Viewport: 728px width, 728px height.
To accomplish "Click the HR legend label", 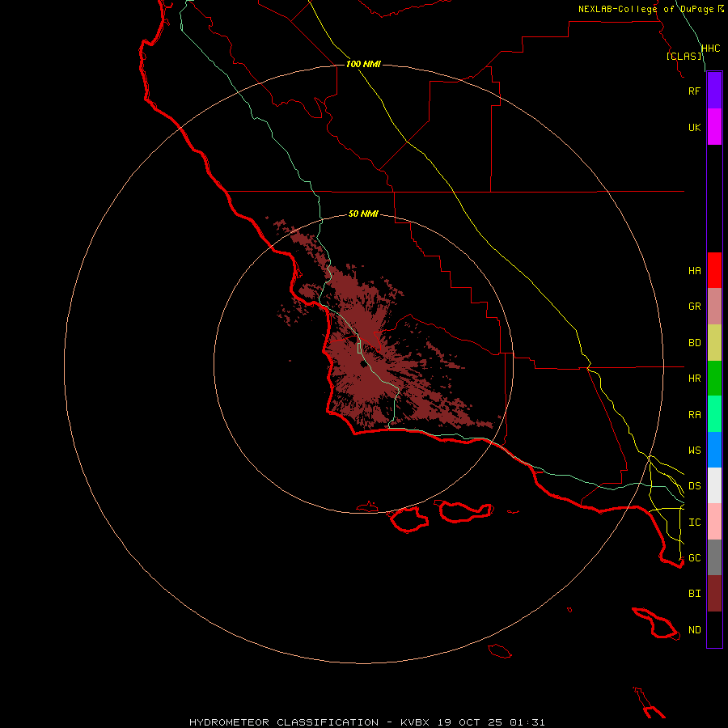I will point(694,379).
